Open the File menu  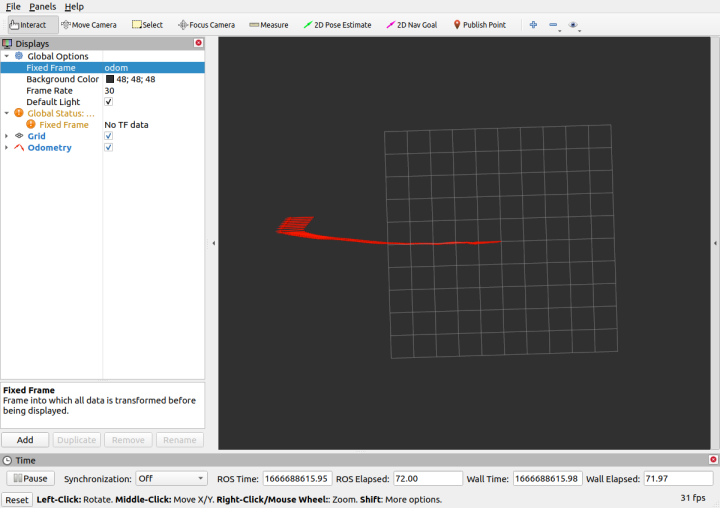13,6
